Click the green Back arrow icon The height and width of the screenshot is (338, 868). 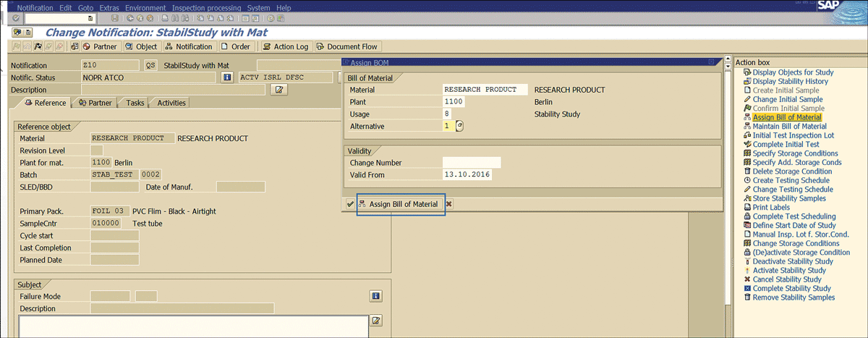pyautogui.click(x=129, y=17)
